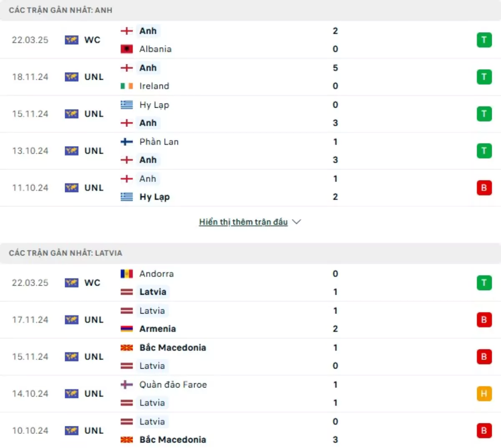
Task: Click green T badge for Anh vs Albania
Action: tap(484, 40)
